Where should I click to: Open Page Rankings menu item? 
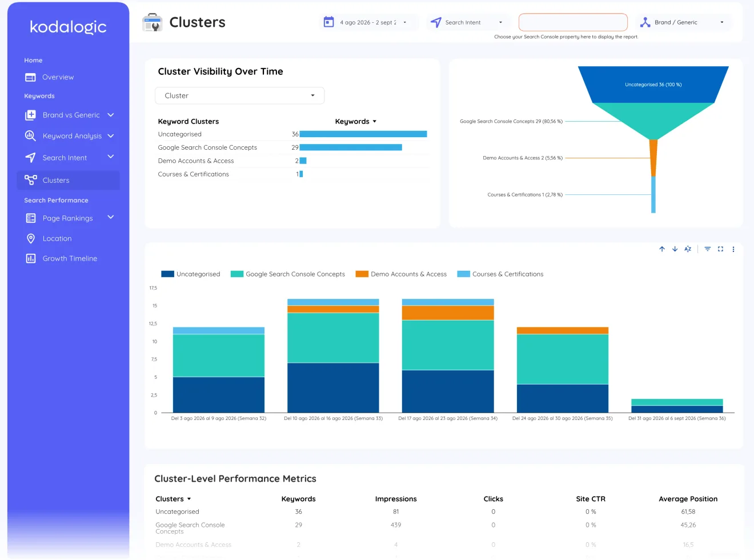[x=67, y=218]
